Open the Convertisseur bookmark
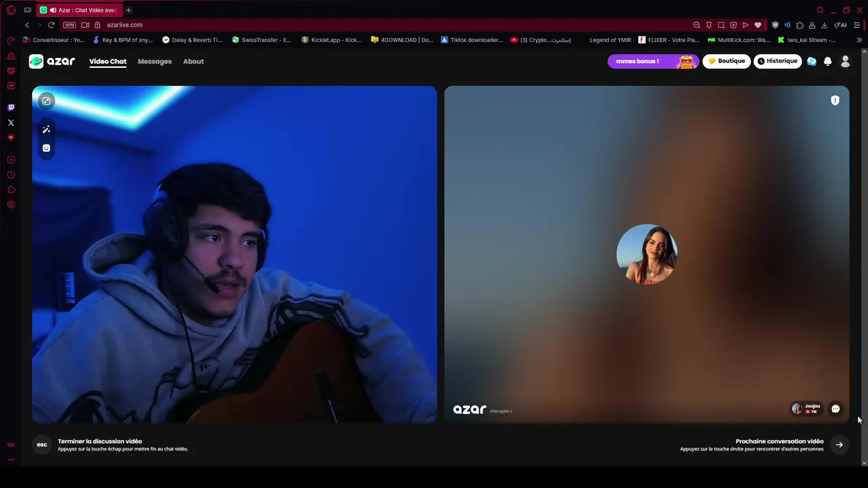 tap(54, 40)
